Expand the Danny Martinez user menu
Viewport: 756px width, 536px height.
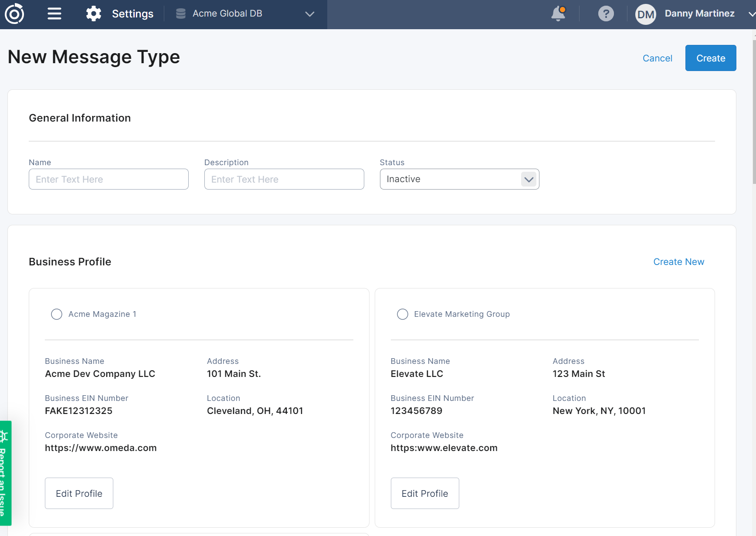click(751, 14)
